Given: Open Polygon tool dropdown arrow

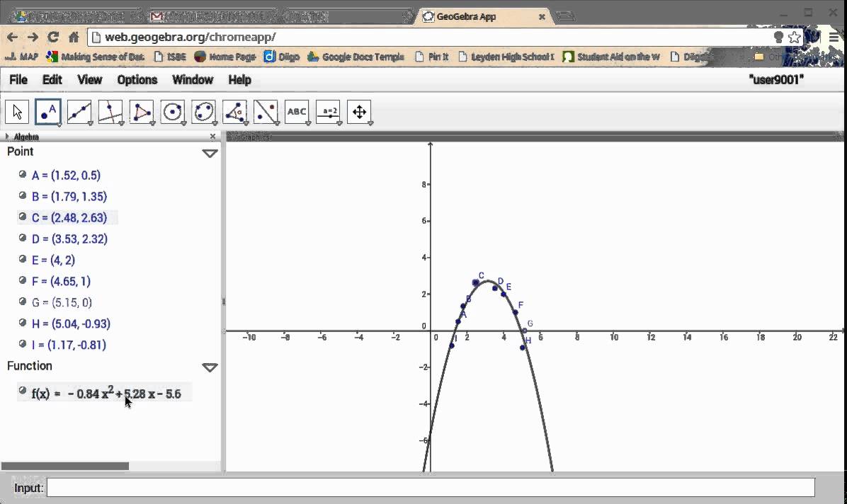Looking at the screenshot, I should click(152, 124).
